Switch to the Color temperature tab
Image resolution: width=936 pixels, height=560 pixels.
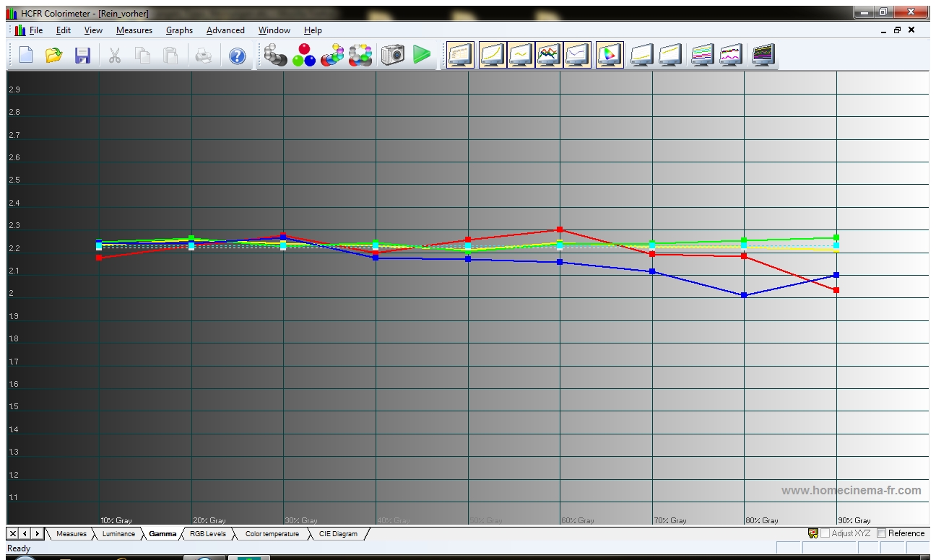[x=272, y=534]
